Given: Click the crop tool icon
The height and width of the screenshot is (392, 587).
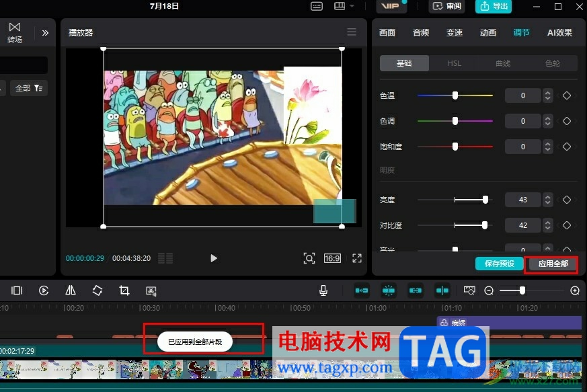Looking at the screenshot, I should [x=124, y=290].
